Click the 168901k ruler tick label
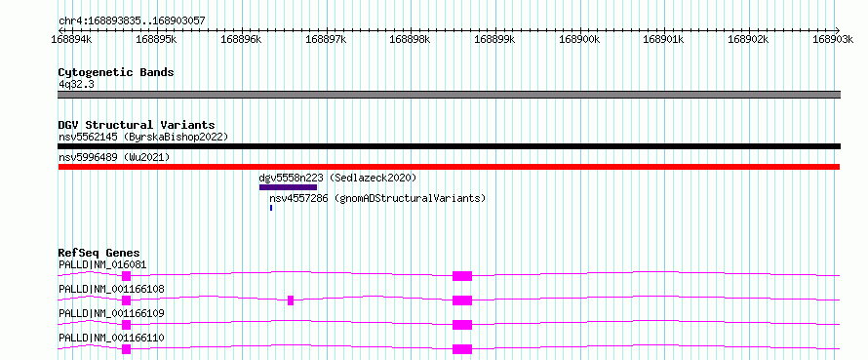868x360 pixels. 664,39
